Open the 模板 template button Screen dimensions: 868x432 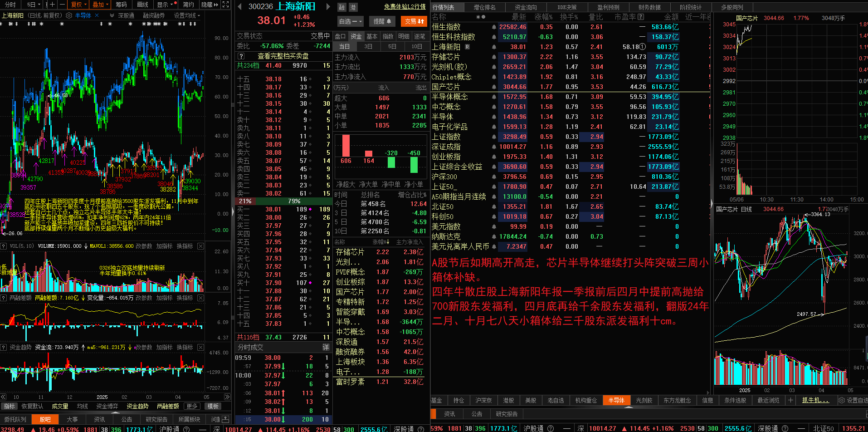click(213, 406)
